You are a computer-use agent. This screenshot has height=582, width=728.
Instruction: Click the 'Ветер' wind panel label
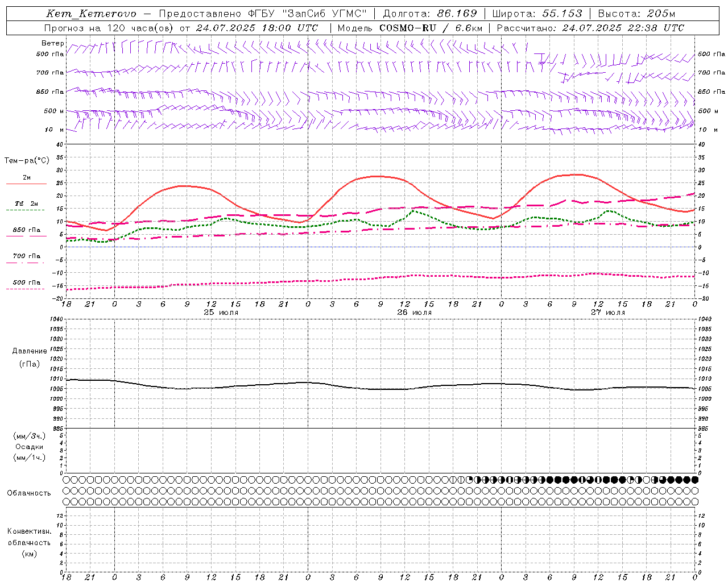coord(53,43)
